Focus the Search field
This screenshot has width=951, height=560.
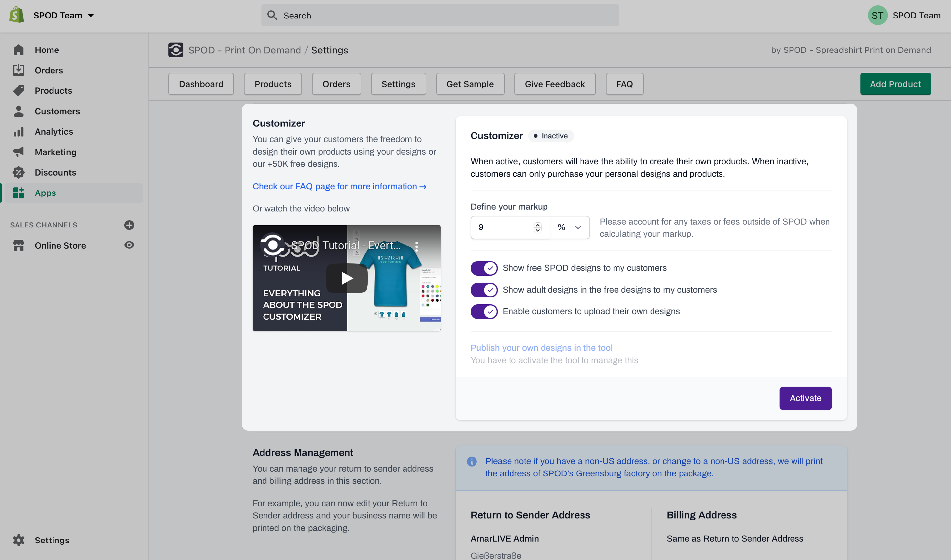click(440, 15)
